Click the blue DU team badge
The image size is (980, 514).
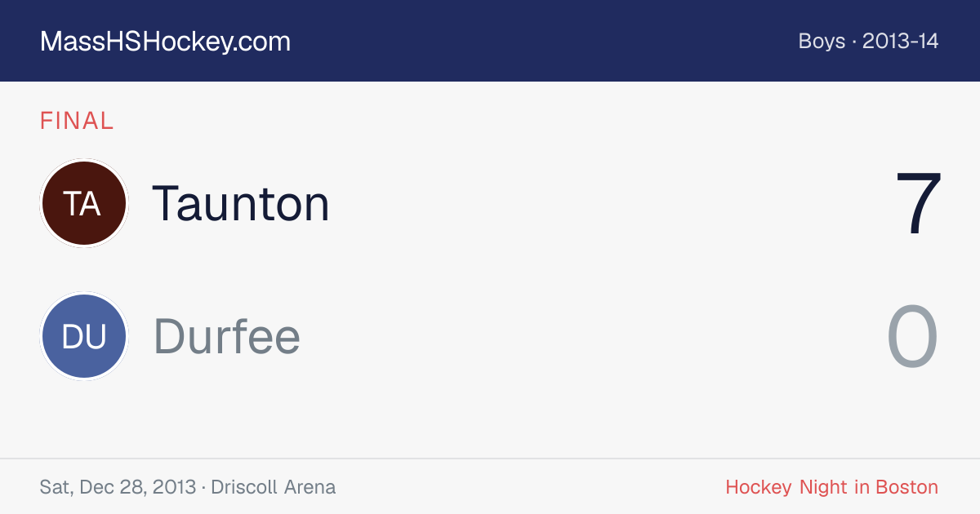[x=83, y=336]
